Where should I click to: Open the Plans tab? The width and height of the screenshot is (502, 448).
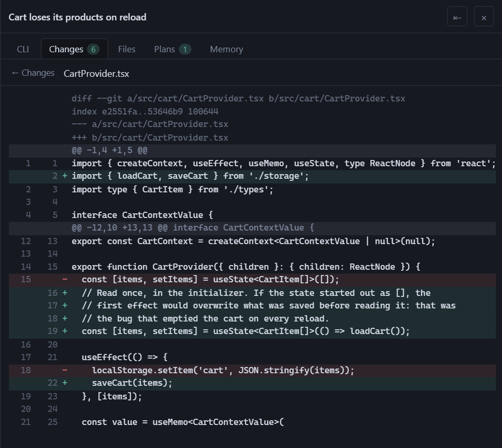[x=173, y=49]
